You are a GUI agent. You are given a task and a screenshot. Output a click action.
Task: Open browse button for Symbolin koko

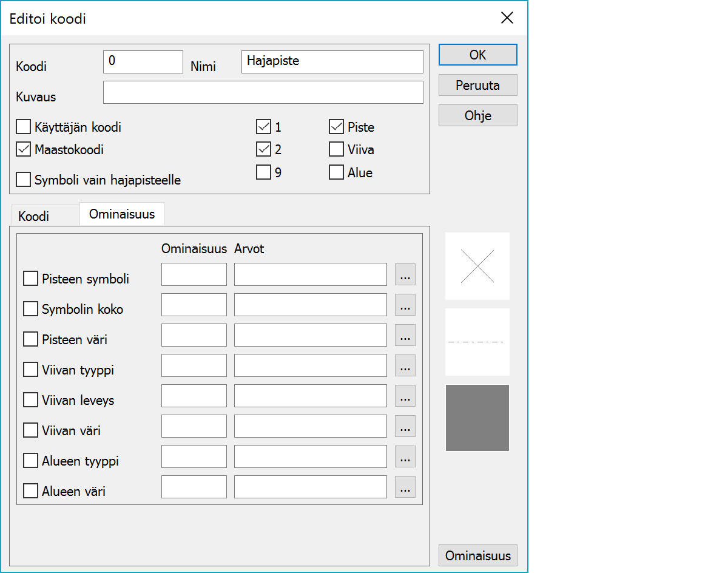click(405, 305)
